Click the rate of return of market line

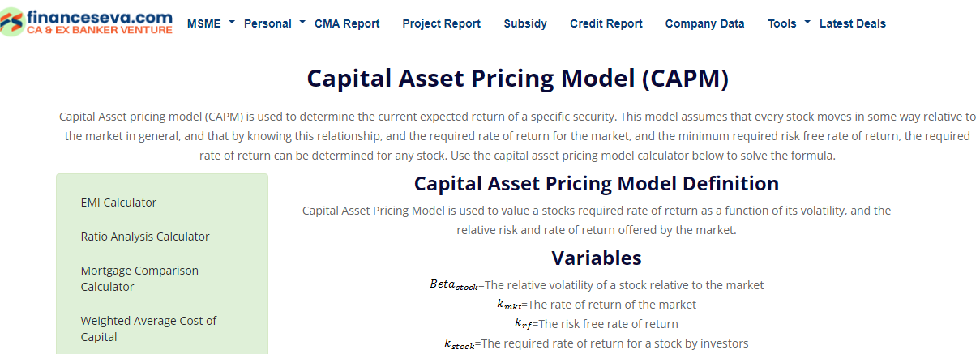(596, 305)
